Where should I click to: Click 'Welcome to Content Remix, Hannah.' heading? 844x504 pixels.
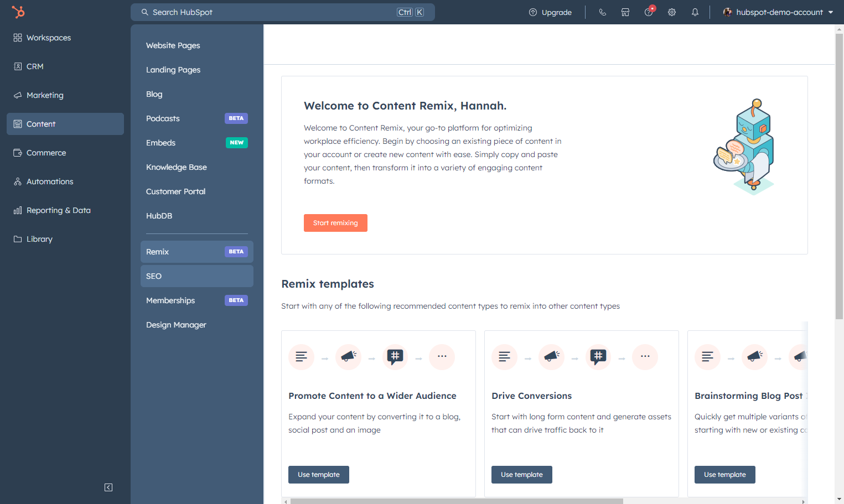[405, 106]
